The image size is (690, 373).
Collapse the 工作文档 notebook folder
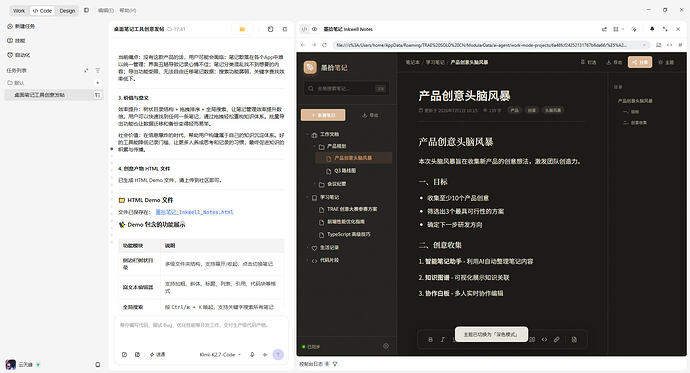tap(308, 134)
